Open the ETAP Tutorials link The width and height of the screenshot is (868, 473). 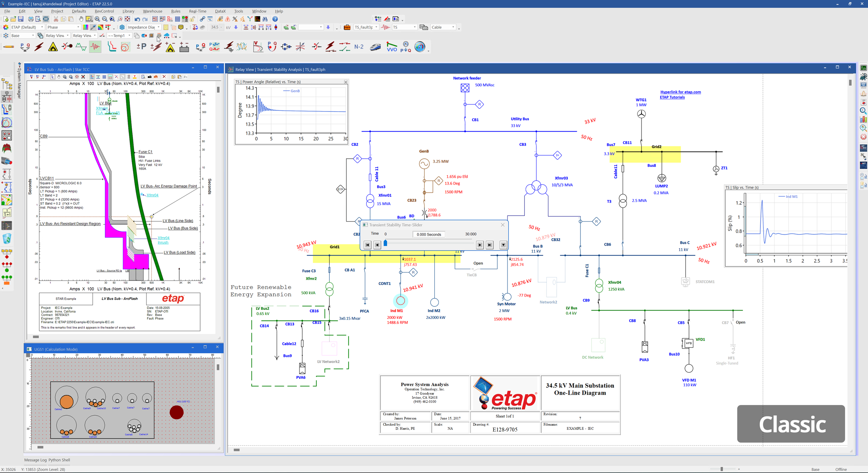[x=672, y=97]
